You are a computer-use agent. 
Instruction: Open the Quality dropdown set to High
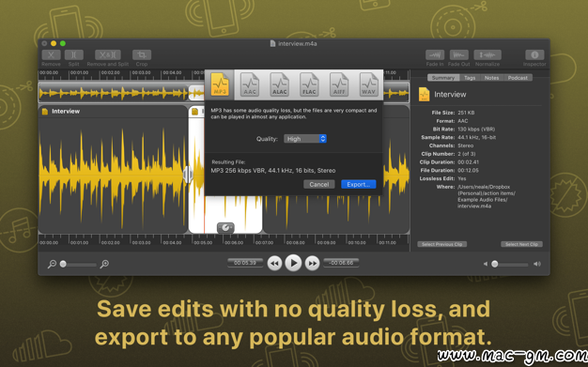(305, 139)
